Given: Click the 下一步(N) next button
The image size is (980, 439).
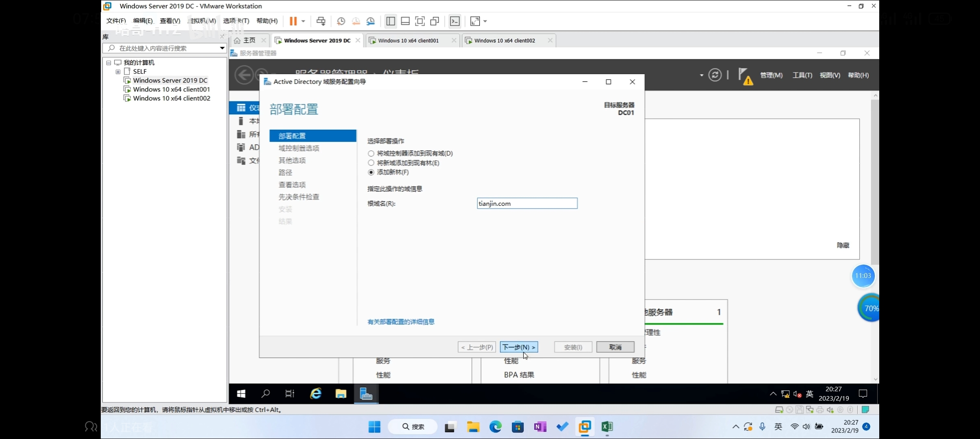Looking at the screenshot, I should (519, 347).
